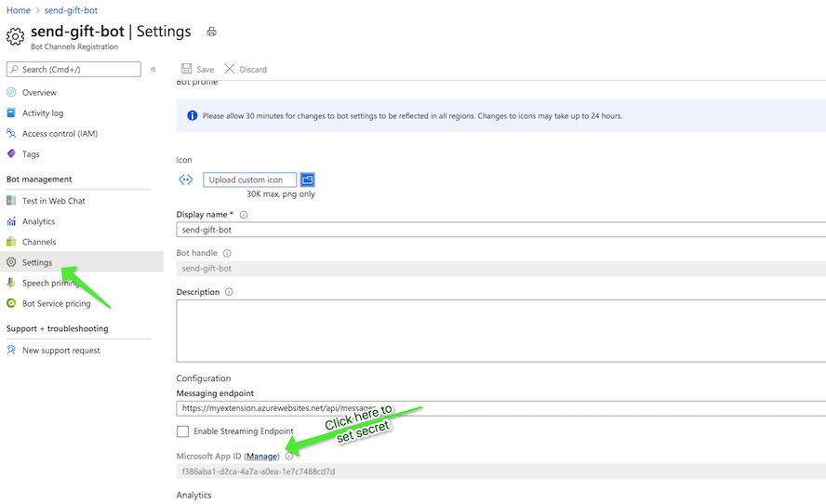Click the info icon next to Microsoft App ID
Viewport: 826px width, 504px height.
[x=289, y=456]
